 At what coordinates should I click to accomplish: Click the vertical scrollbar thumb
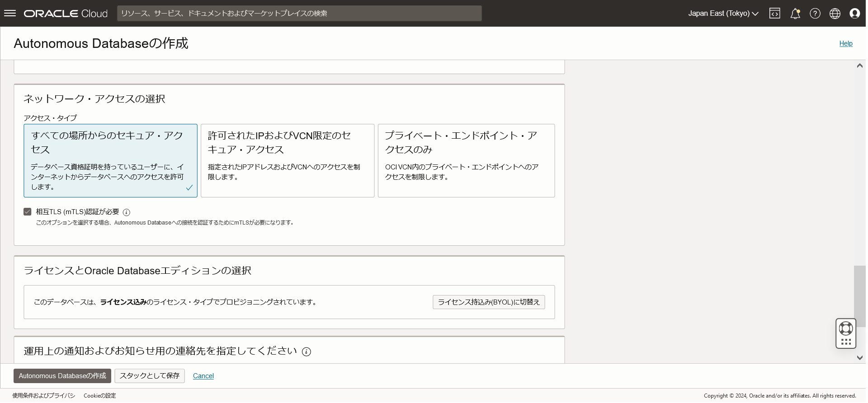(x=860, y=296)
